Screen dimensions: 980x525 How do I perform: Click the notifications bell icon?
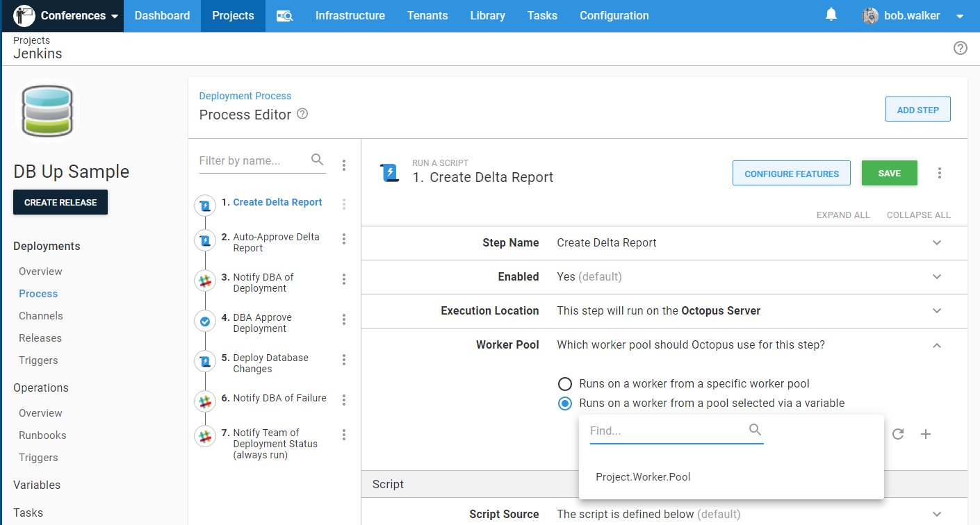tap(831, 15)
